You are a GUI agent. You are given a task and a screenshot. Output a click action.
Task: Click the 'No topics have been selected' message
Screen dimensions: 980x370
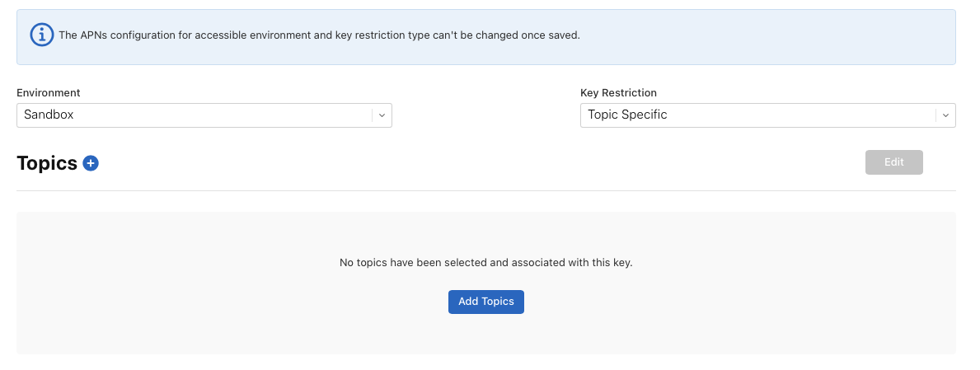point(485,263)
